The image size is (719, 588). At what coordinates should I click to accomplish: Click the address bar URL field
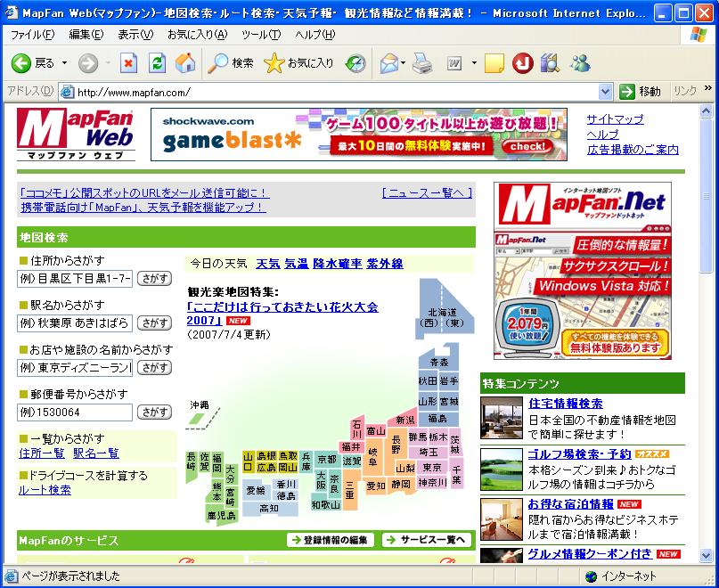[337, 92]
